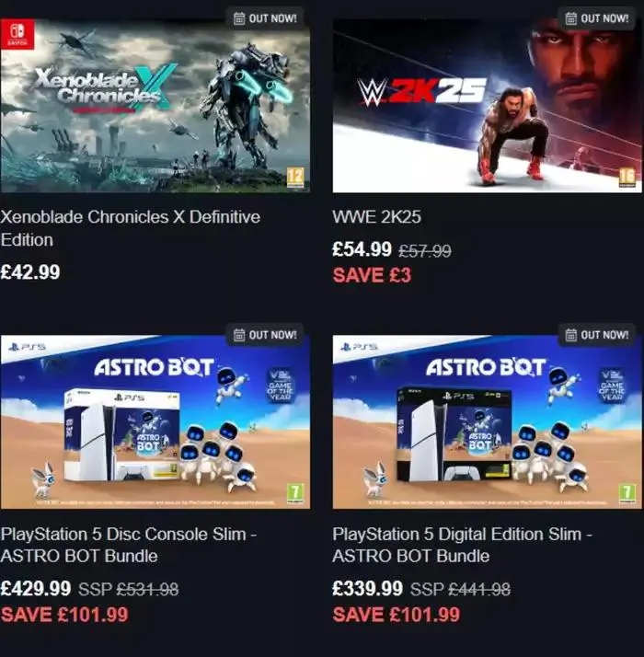Click PS5 logo on Digital Edition banner
Viewport: 644px width, 657px height.
coord(360,347)
